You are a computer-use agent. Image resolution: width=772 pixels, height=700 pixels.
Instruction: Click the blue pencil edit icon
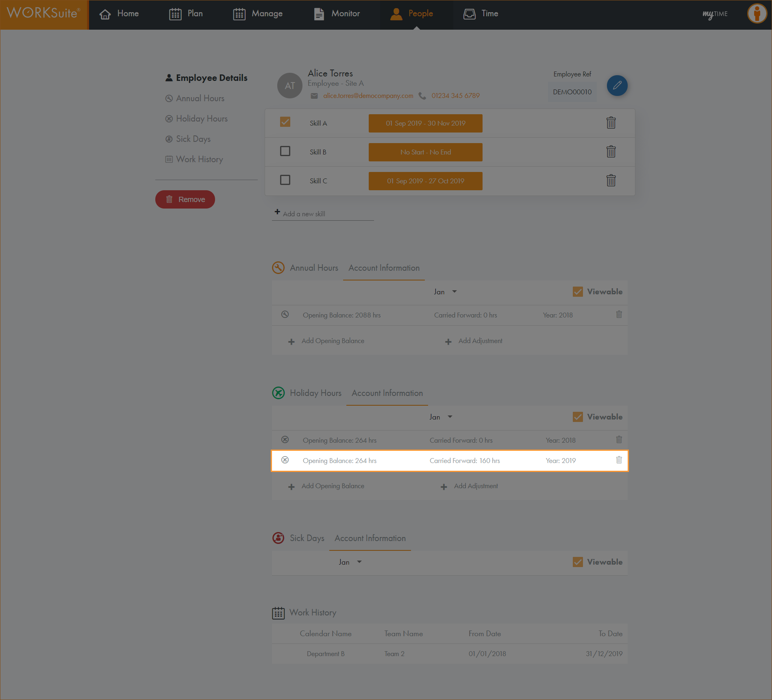pyautogui.click(x=617, y=85)
